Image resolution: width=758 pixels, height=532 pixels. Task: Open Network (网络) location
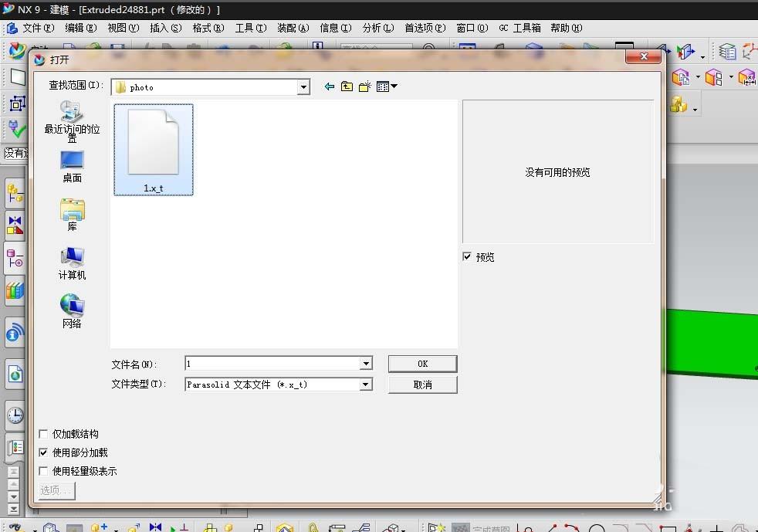click(x=72, y=311)
